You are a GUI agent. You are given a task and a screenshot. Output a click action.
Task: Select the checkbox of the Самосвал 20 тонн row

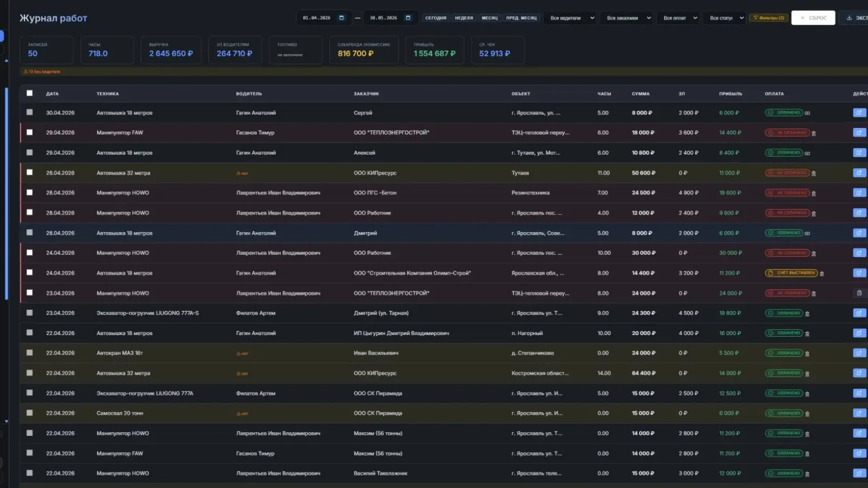(x=30, y=413)
